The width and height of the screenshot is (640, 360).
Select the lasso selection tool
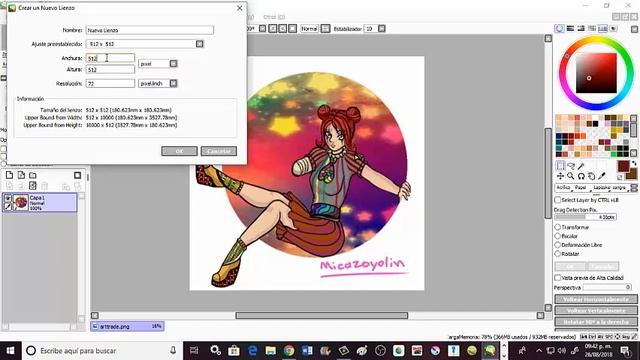571,166
